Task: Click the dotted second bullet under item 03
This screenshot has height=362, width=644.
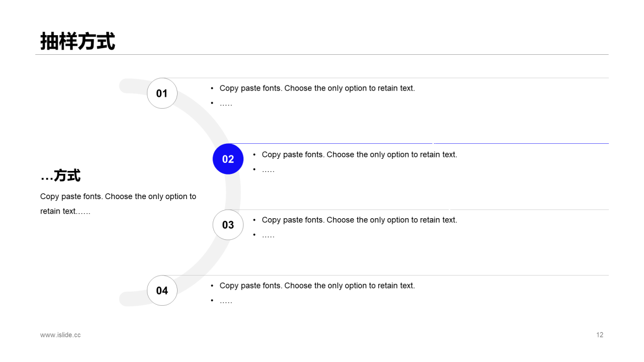Action: click(268, 235)
